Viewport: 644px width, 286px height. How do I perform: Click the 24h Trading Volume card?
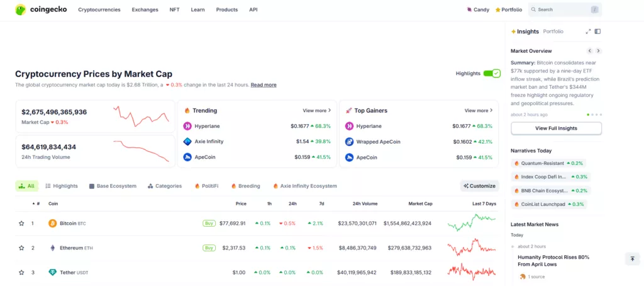pyautogui.click(x=96, y=151)
